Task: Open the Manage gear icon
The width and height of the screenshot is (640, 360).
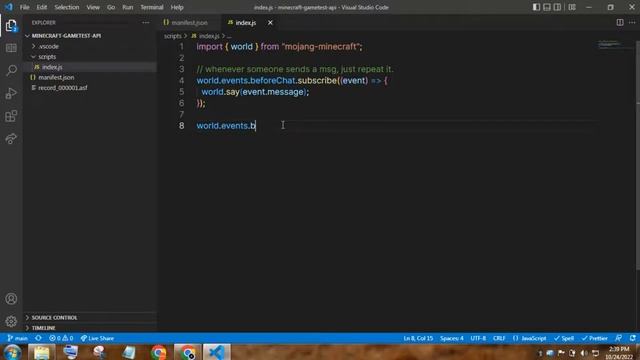Action: pos(11,321)
